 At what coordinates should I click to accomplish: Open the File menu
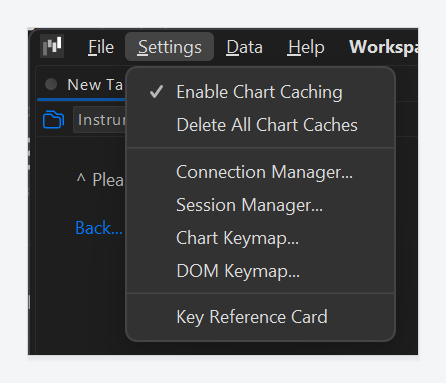[x=101, y=47]
